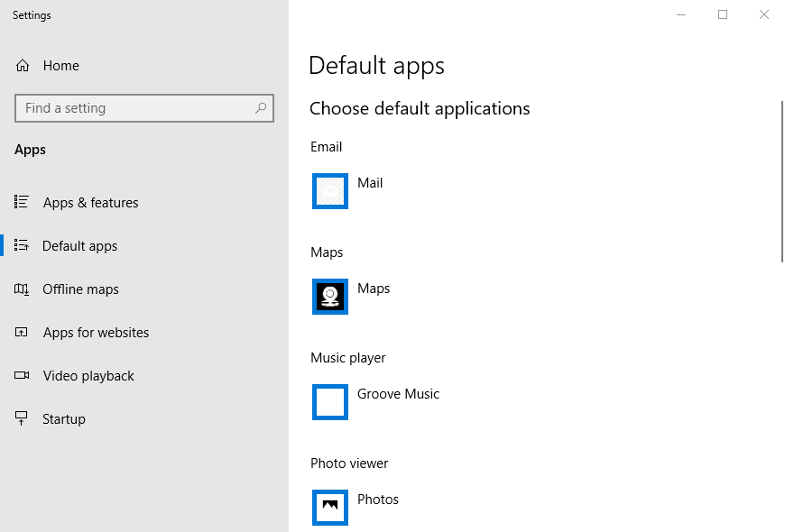Maximize the Settings window
This screenshot has height=532, width=785.
[723, 14]
